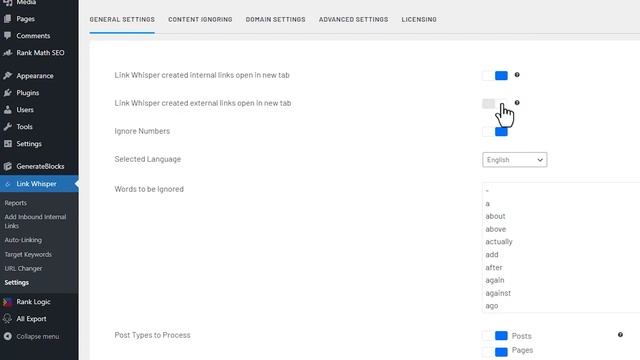The height and width of the screenshot is (360, 640).
Task: Open GenerateBlocks menu item
Action: [39, 166]
